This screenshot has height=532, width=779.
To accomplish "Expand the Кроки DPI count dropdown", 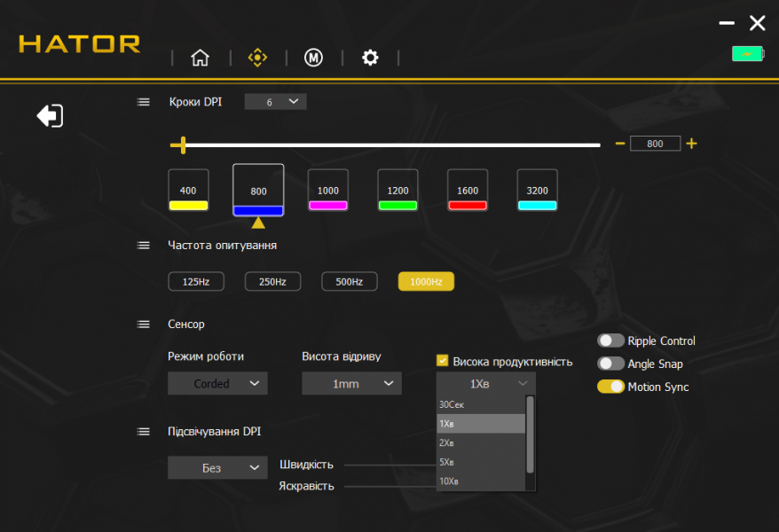I will [x=275, y=102].
